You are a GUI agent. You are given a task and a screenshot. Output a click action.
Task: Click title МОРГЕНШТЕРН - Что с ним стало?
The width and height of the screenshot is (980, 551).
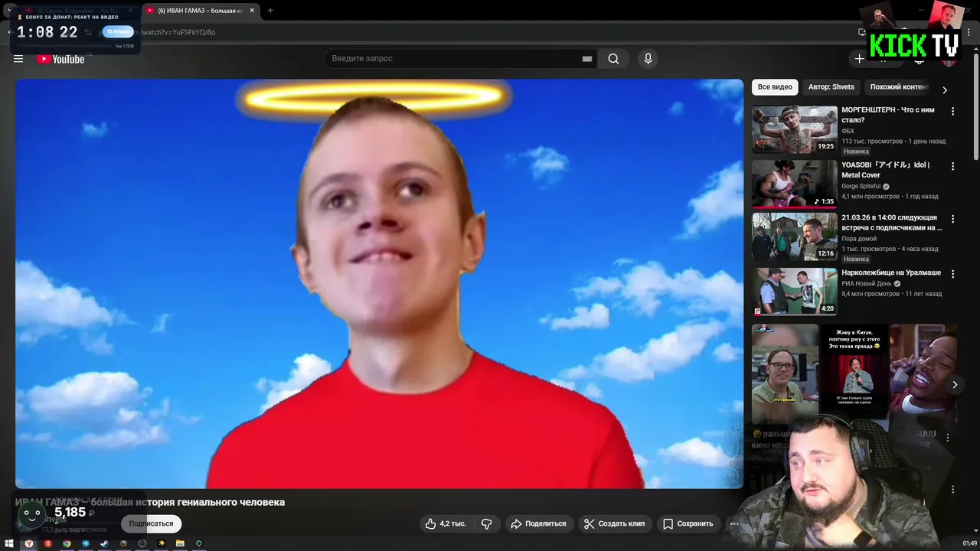888,115
